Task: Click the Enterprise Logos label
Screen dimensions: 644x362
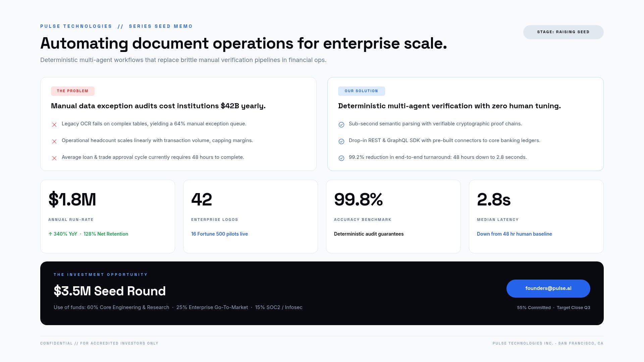Action: [x=215, y=220]
